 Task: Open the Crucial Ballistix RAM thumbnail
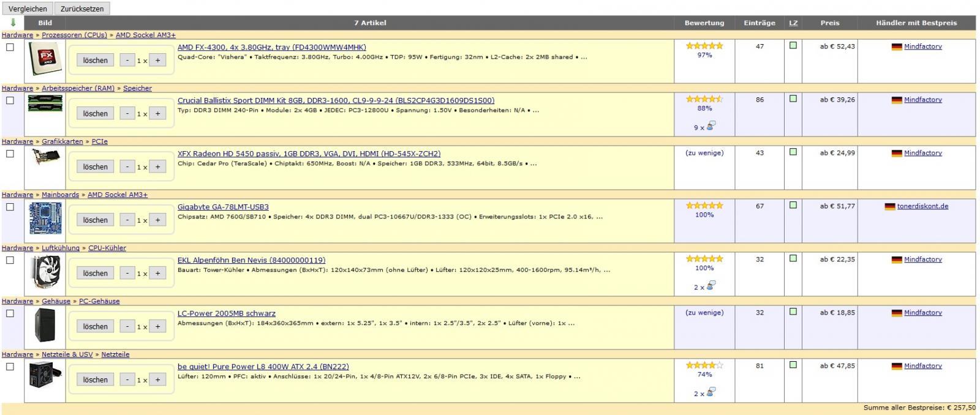(x=45, y=103)
